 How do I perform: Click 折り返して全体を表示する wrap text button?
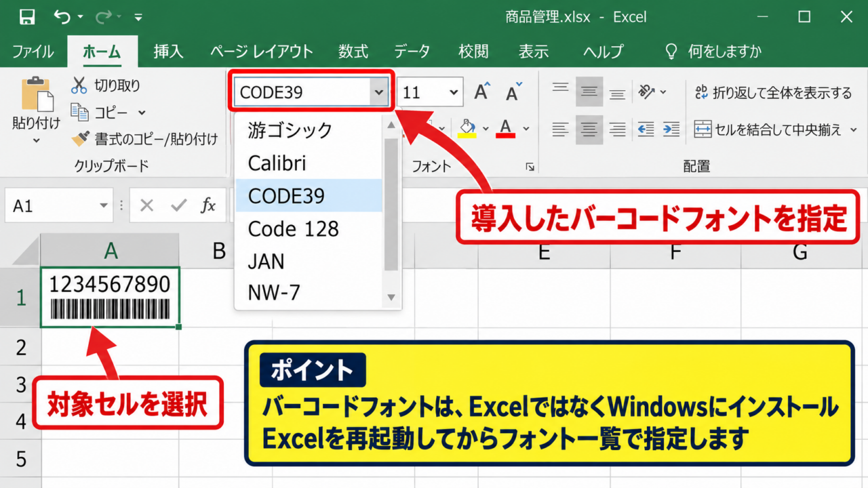pos(773,93)
